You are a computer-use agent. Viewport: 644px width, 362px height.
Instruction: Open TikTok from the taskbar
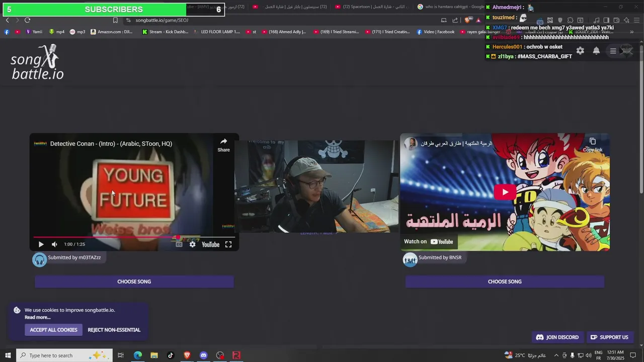[x=171, y=355]
